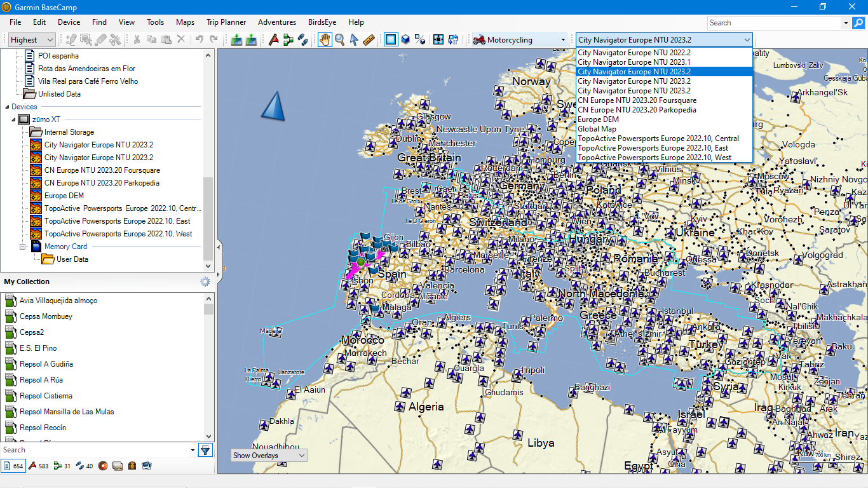Screen dimensions: 868x488
Task: Choose Europe DEM in map list
Action: 664,119
